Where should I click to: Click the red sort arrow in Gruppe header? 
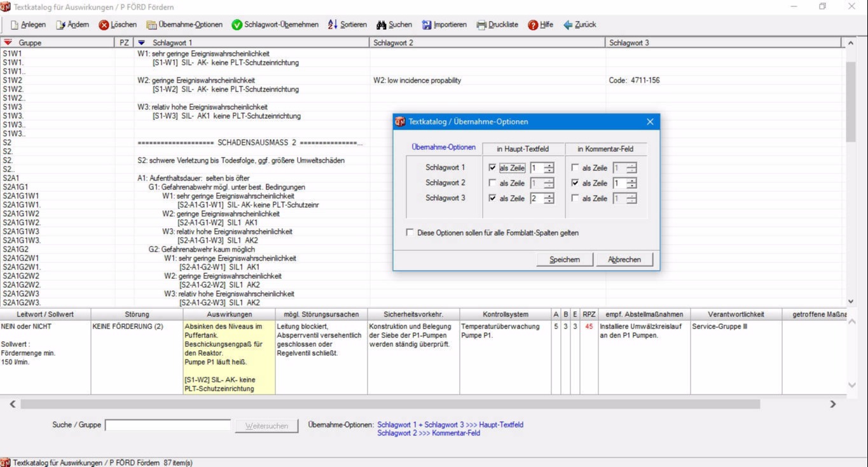point(8,43)
